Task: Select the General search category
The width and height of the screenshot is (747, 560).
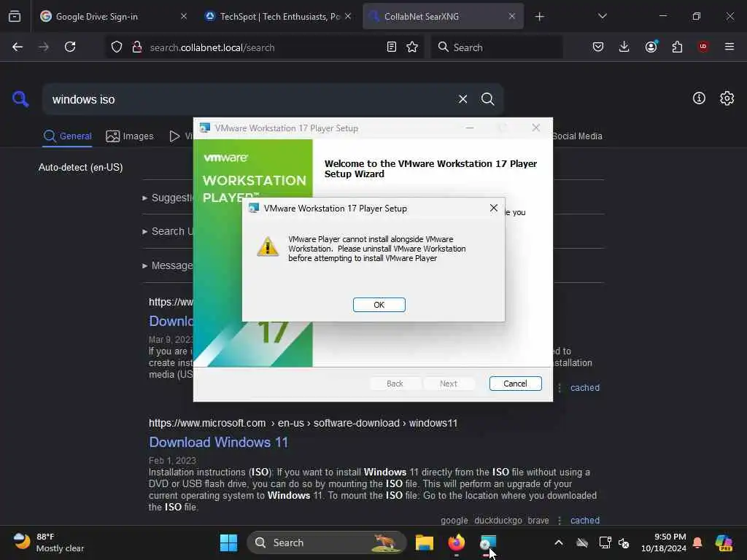Action: [x=67, y=136]
